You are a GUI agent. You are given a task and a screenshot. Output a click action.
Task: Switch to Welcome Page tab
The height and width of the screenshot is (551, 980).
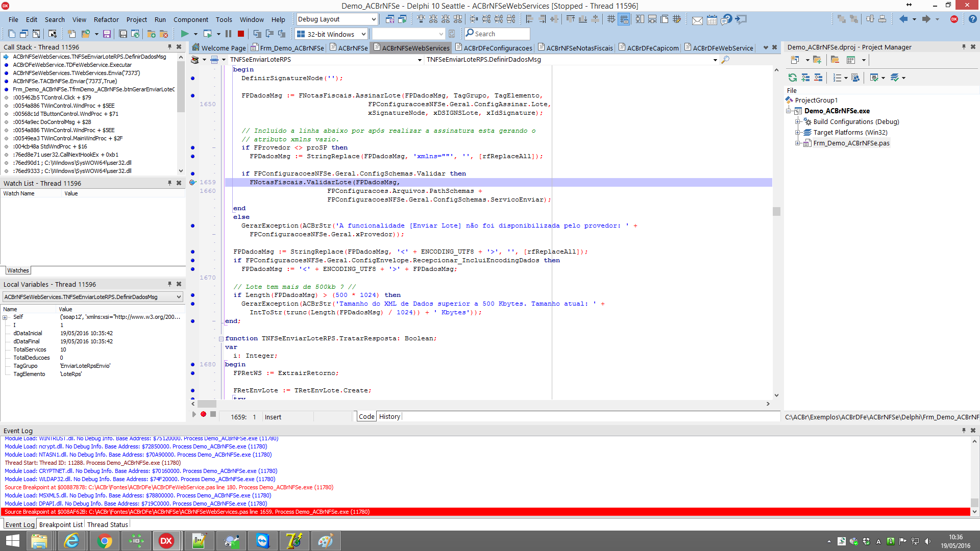pyautogui.click(x=219, y=48)
